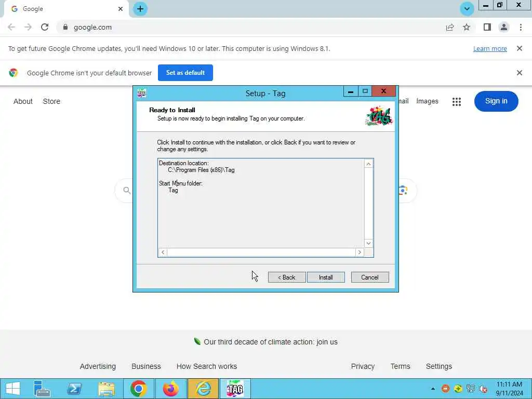The height and width of the screenshot is (399, 532).
Task: Go back in Chrome
Action: tap(11, 27)
